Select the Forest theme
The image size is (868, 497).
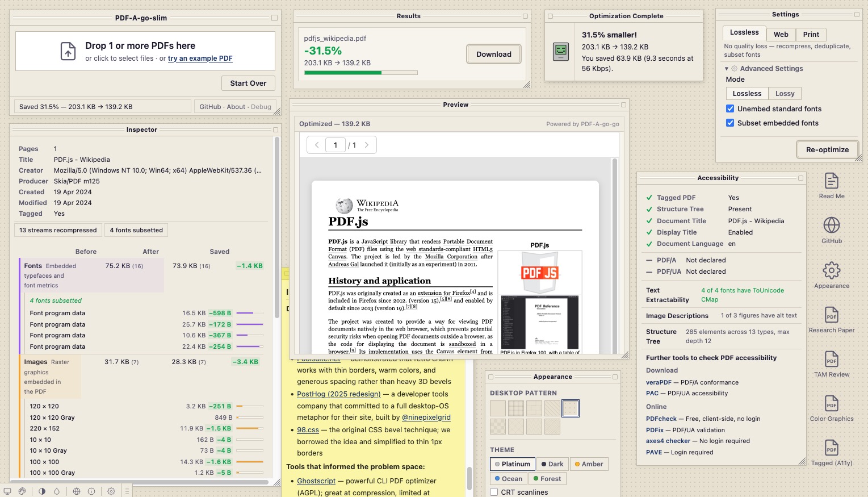click(x=547, y=479)
